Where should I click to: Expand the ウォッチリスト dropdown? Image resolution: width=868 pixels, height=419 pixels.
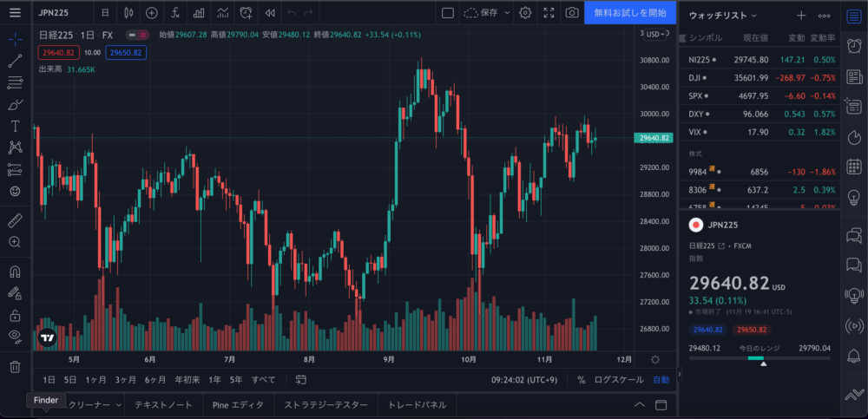(723, 16)
